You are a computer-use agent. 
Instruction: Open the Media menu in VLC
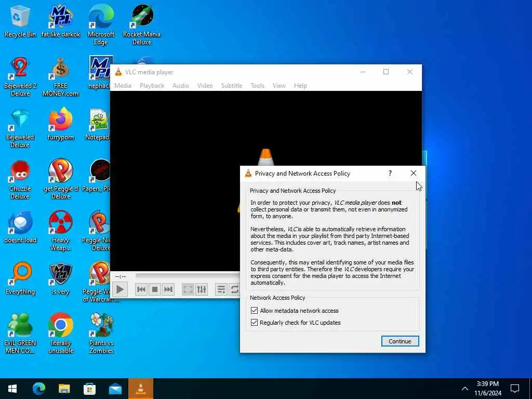coord(123,86)
